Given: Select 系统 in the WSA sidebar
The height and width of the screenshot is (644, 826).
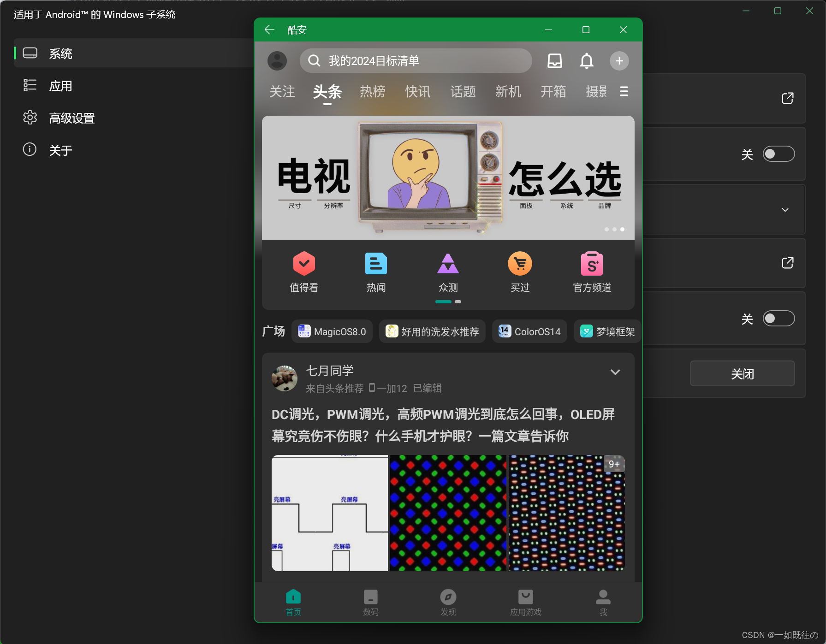Looking at the screenshot, I should click(134, 53).
